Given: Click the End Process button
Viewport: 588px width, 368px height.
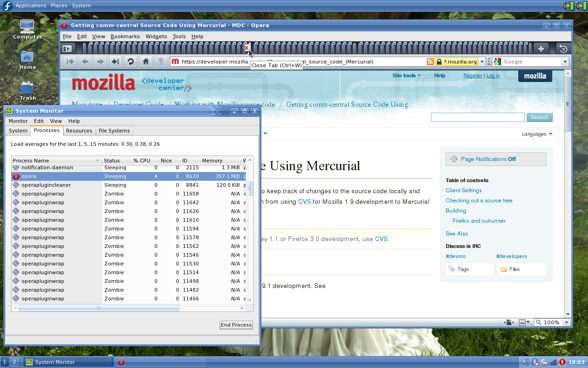Looking at the screenshot, I should 236,325.
